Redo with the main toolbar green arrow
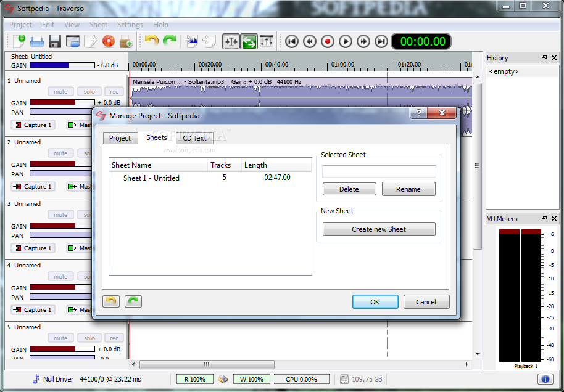This screenshot has width=564, height=392. [x=170, y=40]
